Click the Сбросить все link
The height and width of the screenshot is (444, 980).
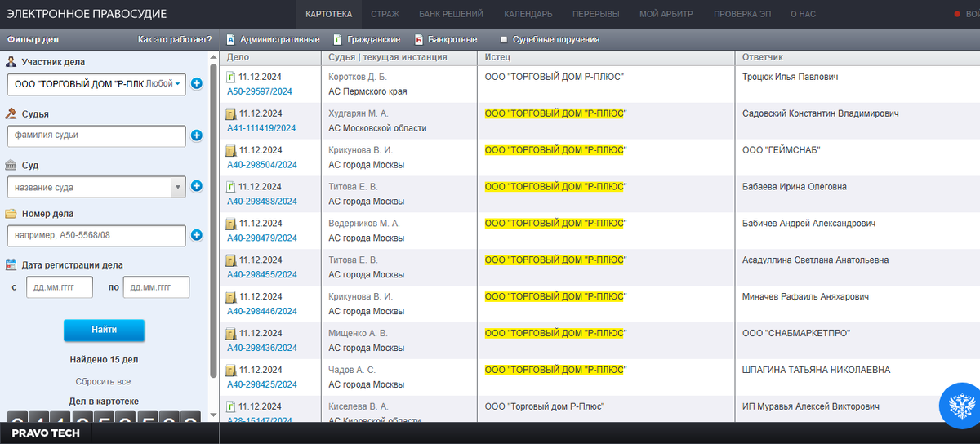[103, 381]
